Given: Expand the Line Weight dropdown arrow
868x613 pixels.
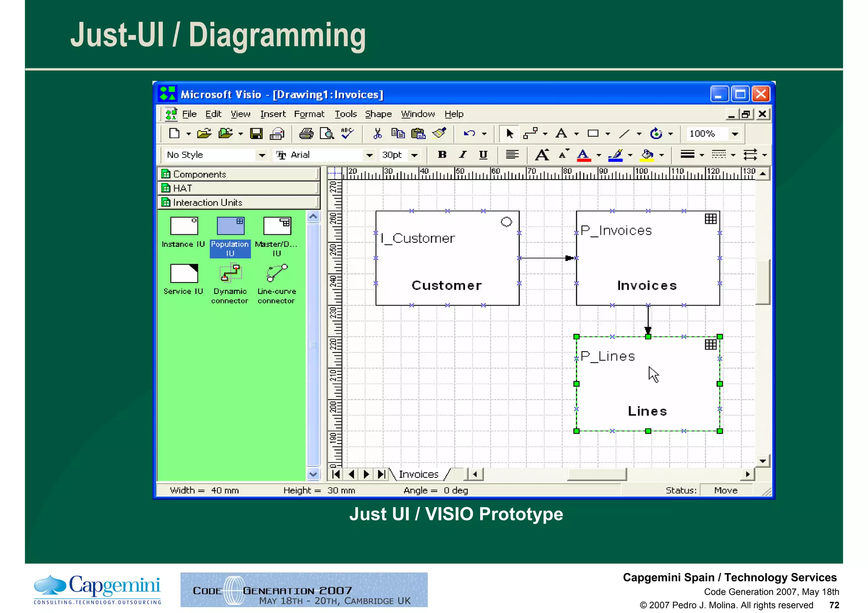Looking at the screenshot, I should (702, 155).
